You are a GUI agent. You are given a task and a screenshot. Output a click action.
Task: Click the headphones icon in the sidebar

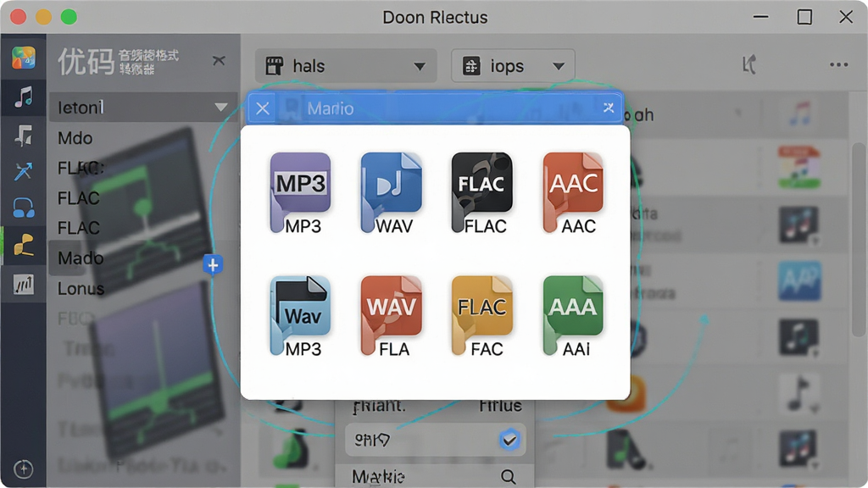pos(23,208)
